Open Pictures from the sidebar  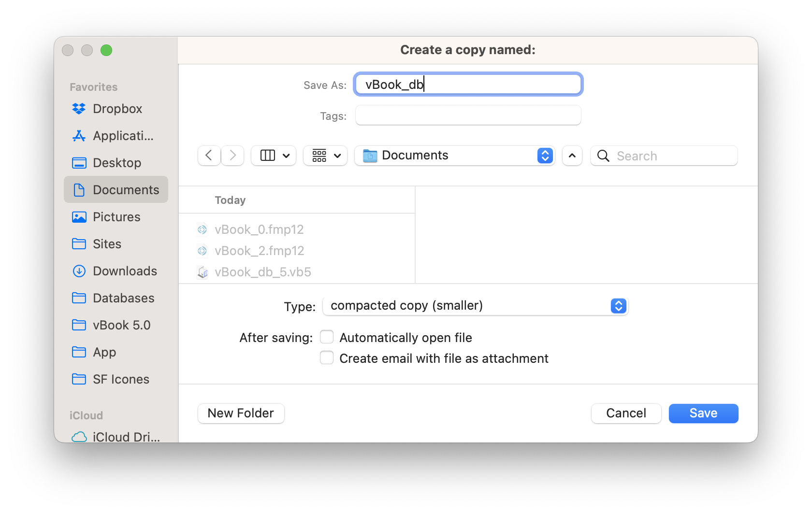pos(116,217)
